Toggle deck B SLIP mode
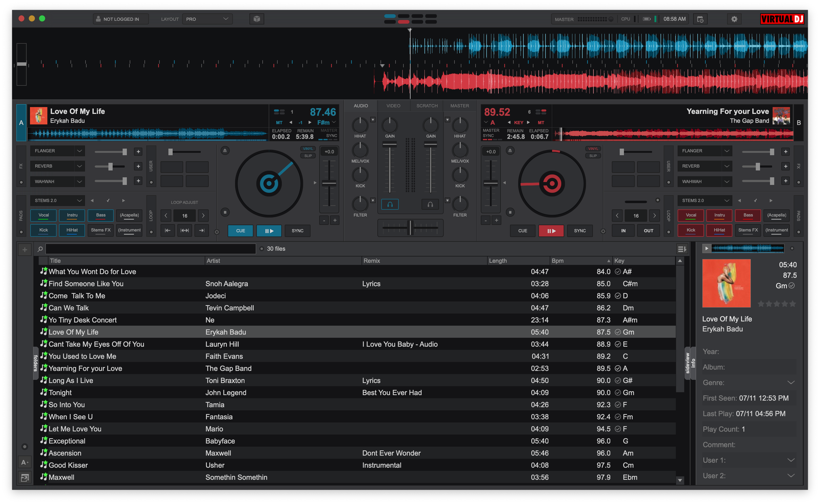 pyautogui.click(x=593, y=156)
